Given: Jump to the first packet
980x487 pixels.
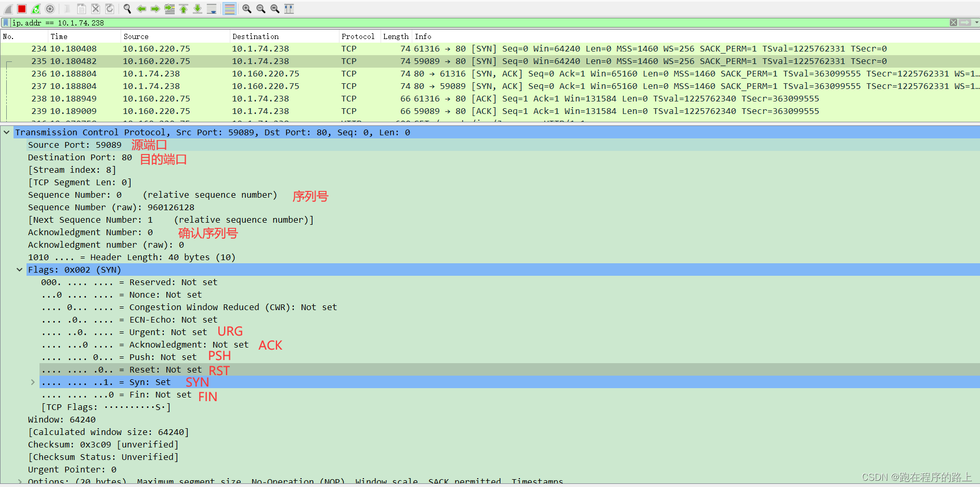Looking at the screenshot, I should pyautogui.click(x=184, y=9).
